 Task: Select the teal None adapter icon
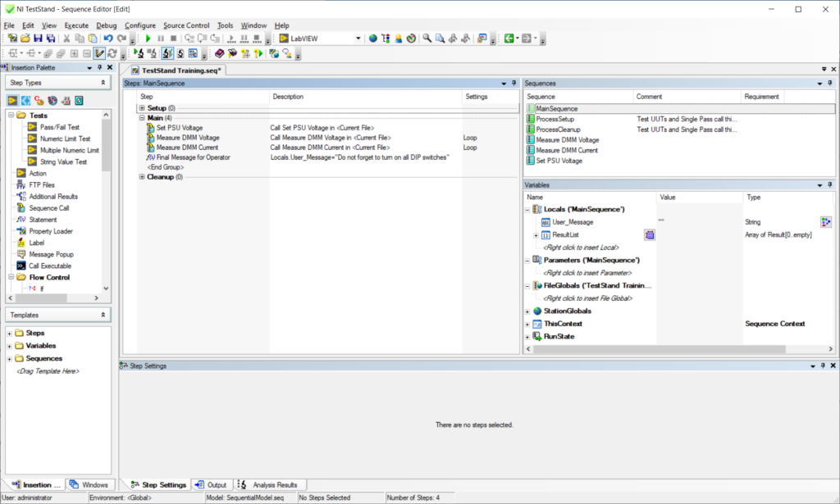[x=79, y=101]
